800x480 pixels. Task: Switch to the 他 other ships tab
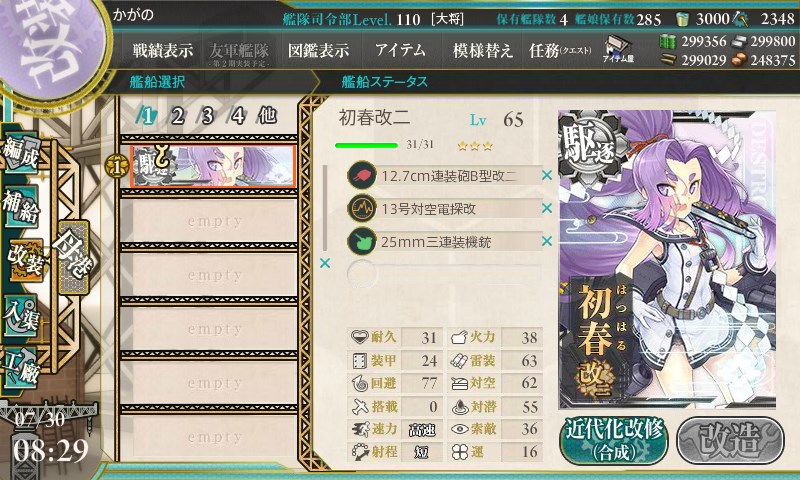coord(267,116)
